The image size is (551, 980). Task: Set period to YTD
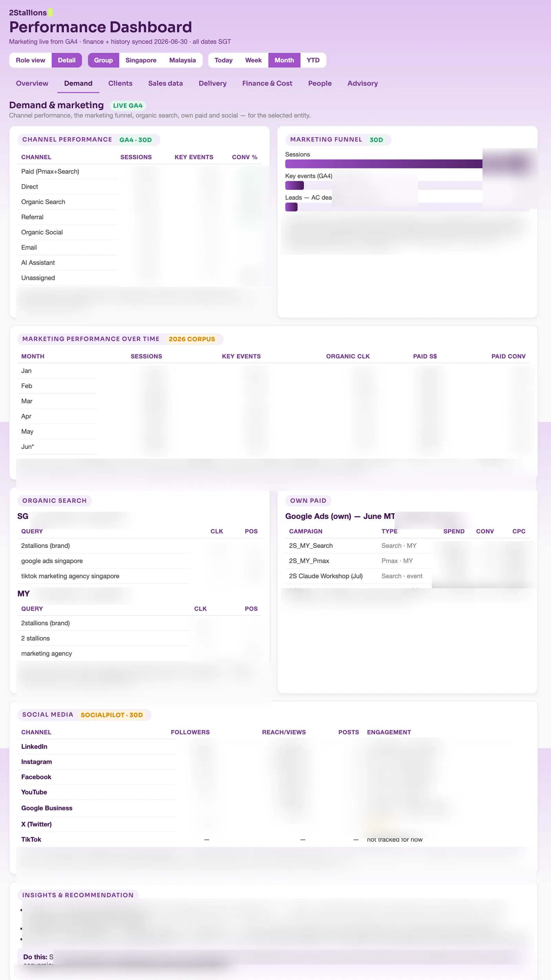313,60
